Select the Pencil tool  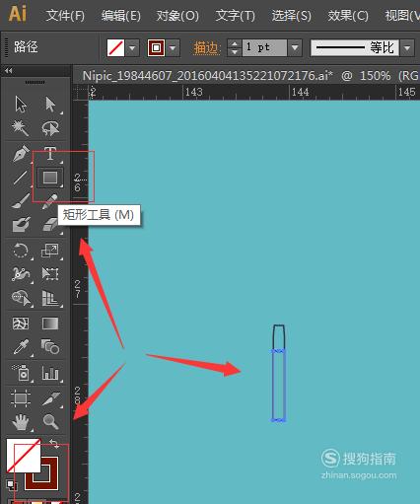pos(50,201)
